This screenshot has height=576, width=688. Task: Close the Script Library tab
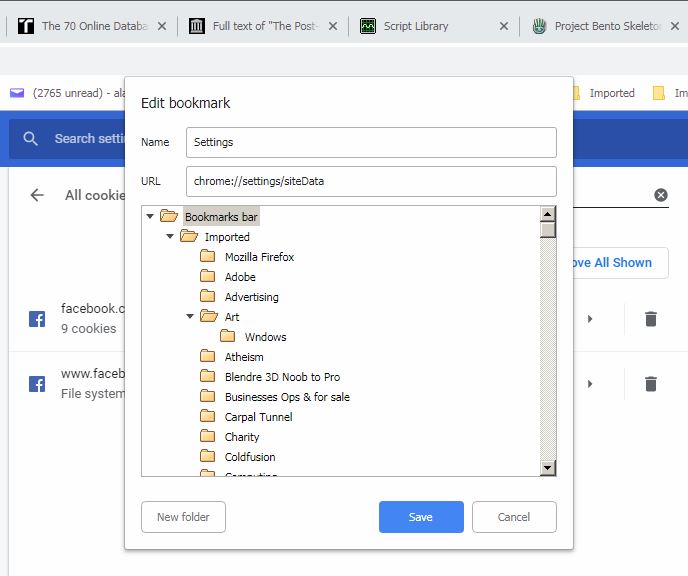click(504, 26)
